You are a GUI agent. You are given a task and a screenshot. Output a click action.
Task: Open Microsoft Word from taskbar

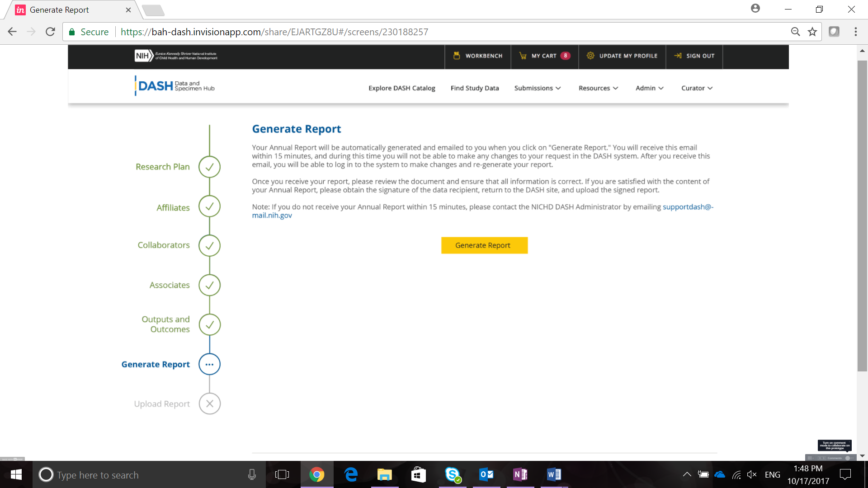(554, 474)
